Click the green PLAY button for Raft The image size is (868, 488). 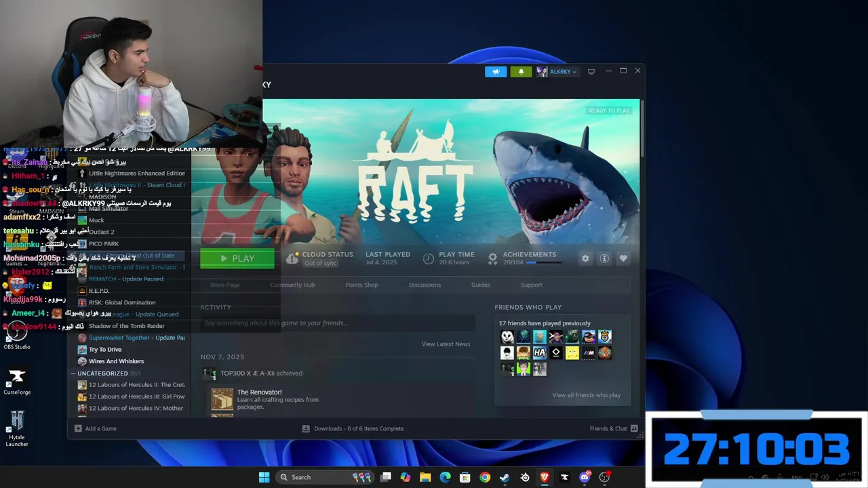point(237,258)
